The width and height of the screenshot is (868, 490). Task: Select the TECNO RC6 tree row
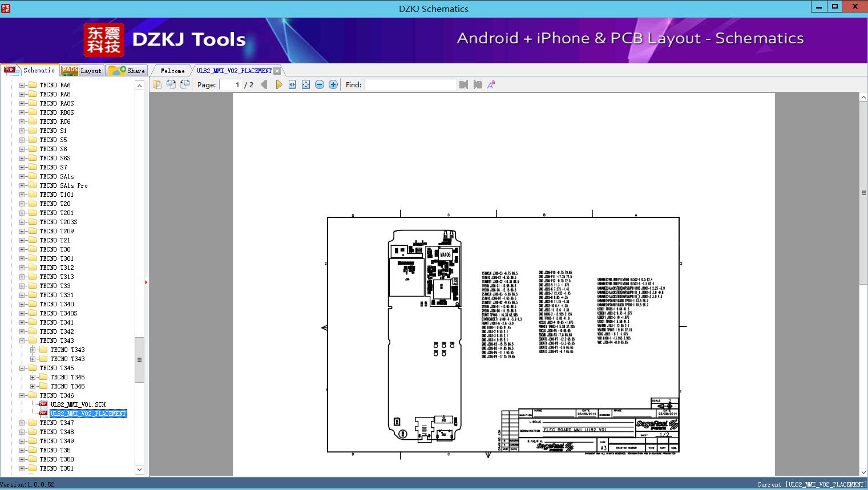[x=55, y=122]
